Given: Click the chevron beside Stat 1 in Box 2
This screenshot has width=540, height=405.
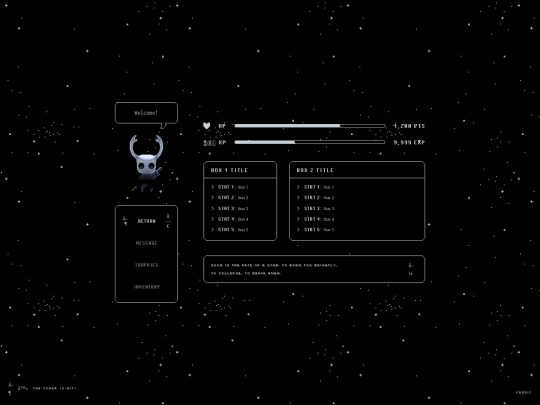Looking at the screenshot, I should (x=298, y=187).
